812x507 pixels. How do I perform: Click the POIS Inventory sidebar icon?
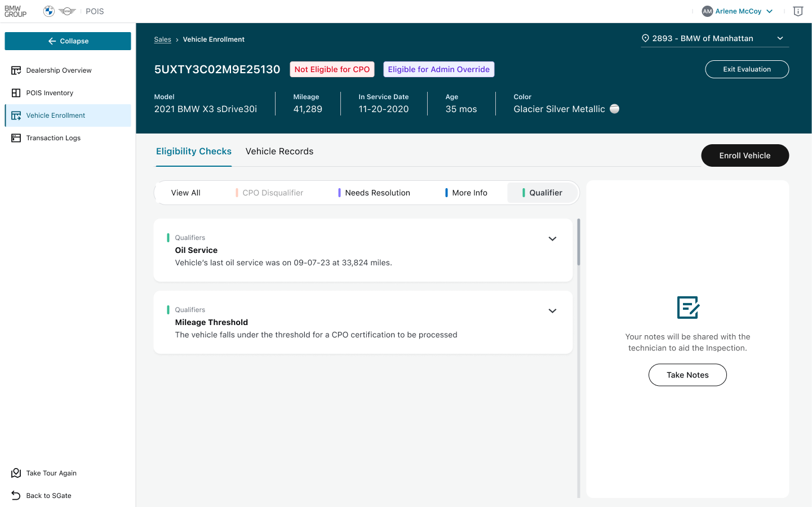pos(16,93)
